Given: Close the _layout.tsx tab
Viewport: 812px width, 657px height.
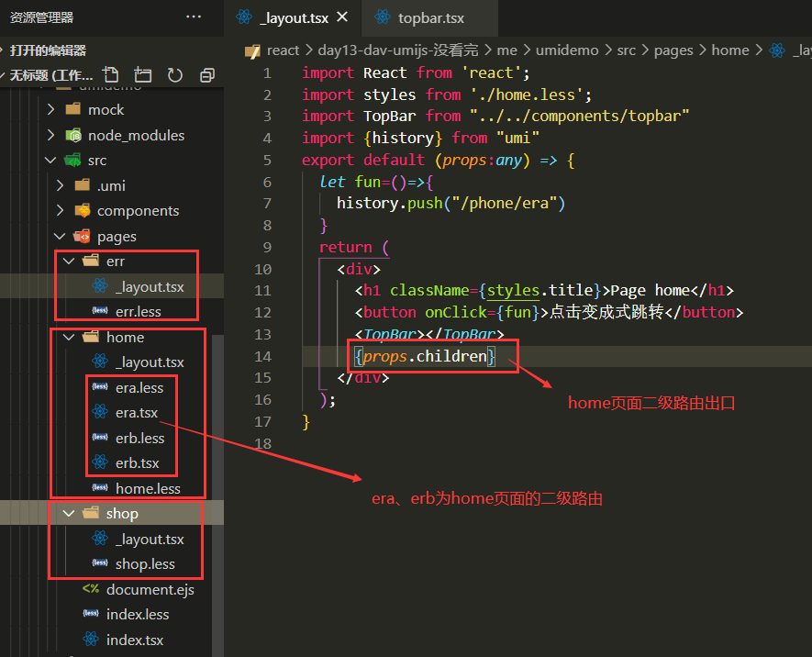Looking at the screenshot, I should coord(342,17).
